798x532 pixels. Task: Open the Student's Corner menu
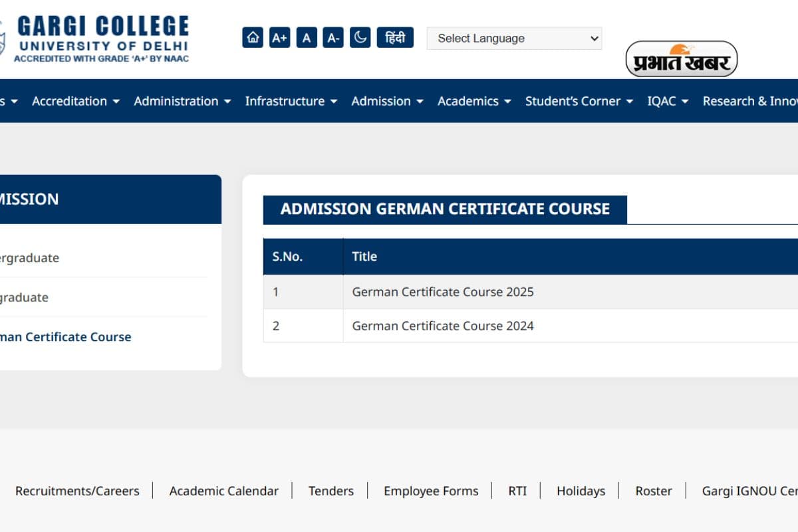[x=579, y=101]
